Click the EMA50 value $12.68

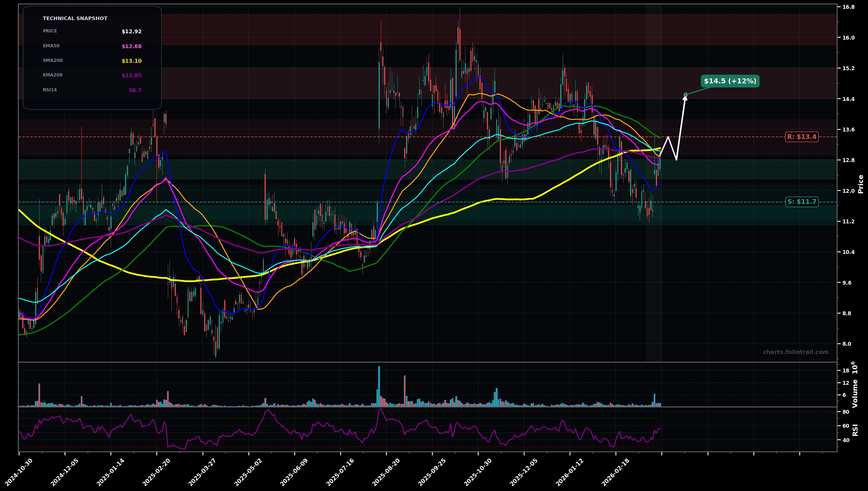pyautogui.click(x=131, y=46)
